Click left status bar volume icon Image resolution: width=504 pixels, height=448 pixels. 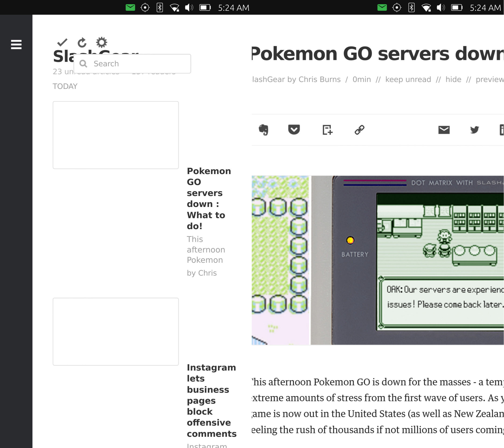click(x=189, y=8)
